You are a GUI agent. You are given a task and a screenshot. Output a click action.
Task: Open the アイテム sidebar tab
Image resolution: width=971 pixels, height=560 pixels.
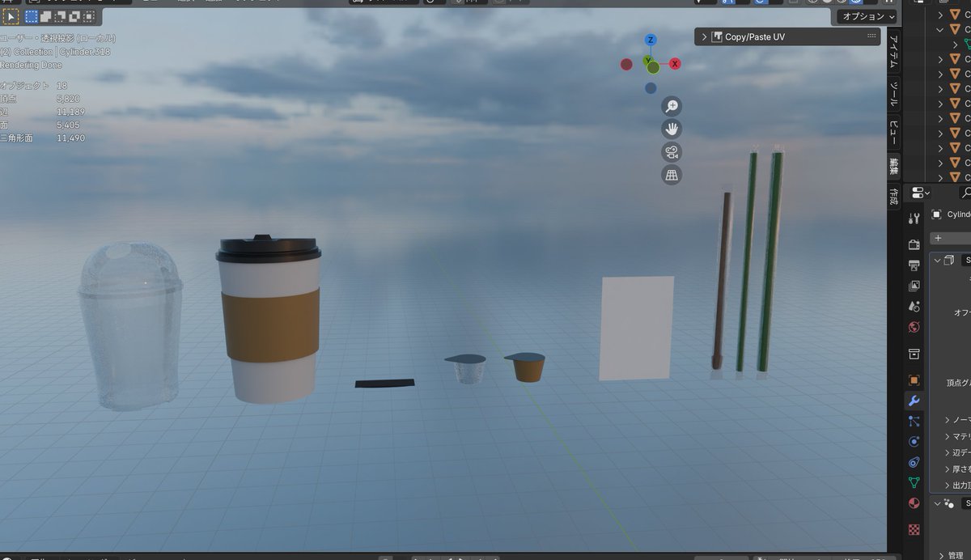click(x=892, y=50)
